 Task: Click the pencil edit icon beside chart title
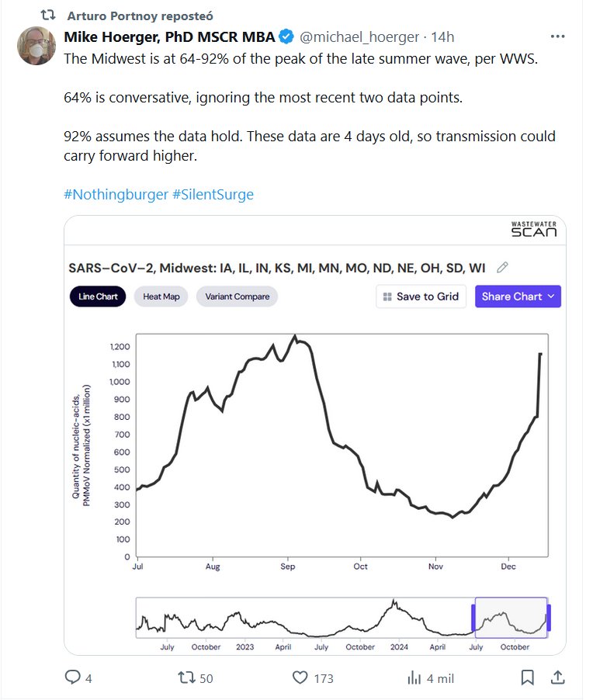click(502, 268)
